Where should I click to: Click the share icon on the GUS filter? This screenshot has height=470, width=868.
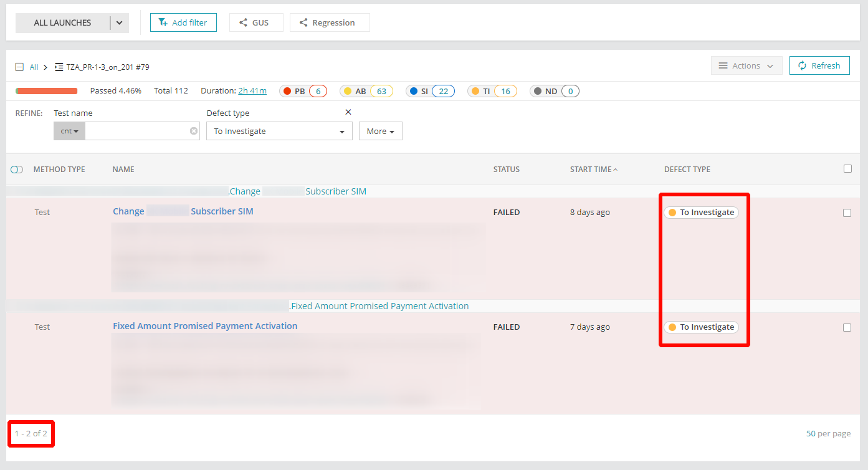(244, 22)
